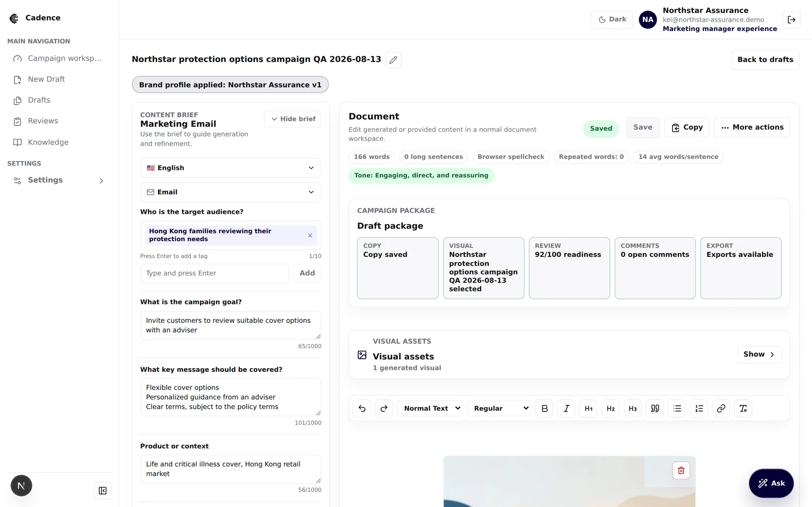Viewport: 812px width, 507px height.
Task: Open Regular font weight dropdown
Action: [x=499, y=409]
